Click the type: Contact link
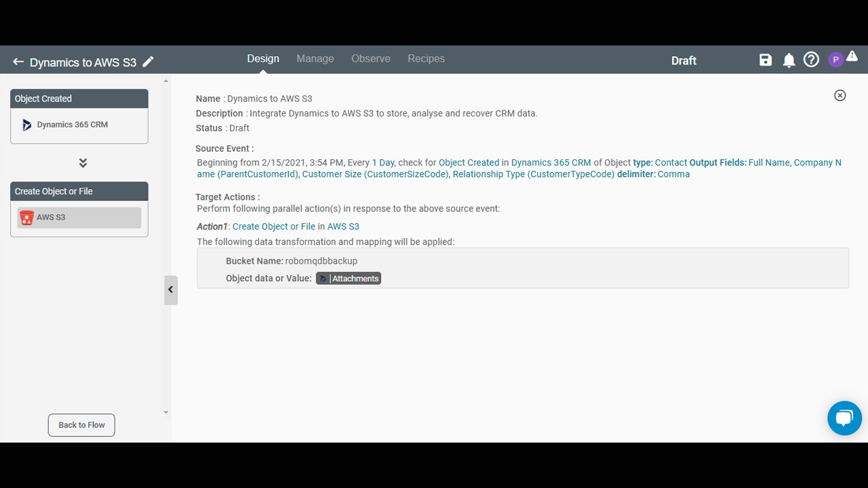The height and width of the screenshot is (488, 868). click(660, 163)
